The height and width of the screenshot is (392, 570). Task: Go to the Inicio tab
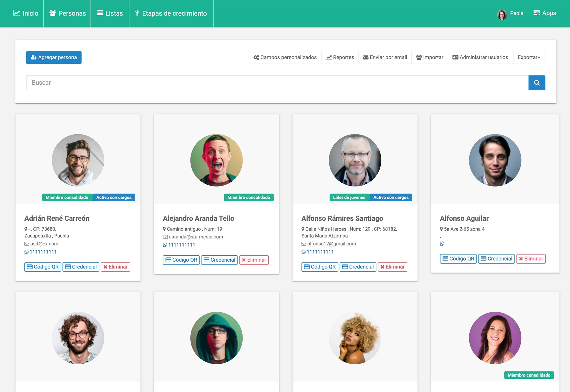pyautogui.click(x=26, y=13)
